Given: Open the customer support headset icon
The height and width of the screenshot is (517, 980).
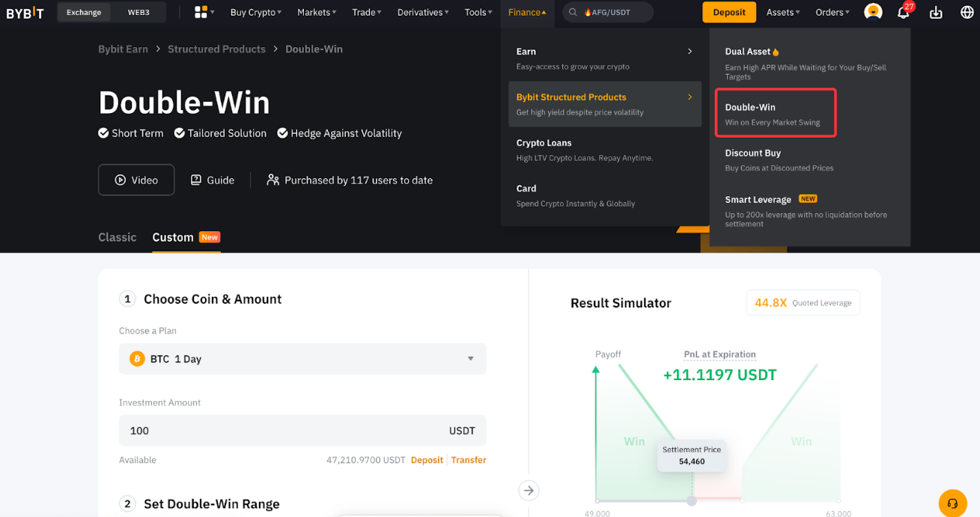Looking at the screenshot, I should pyautogui.click(x=952, y=504).
